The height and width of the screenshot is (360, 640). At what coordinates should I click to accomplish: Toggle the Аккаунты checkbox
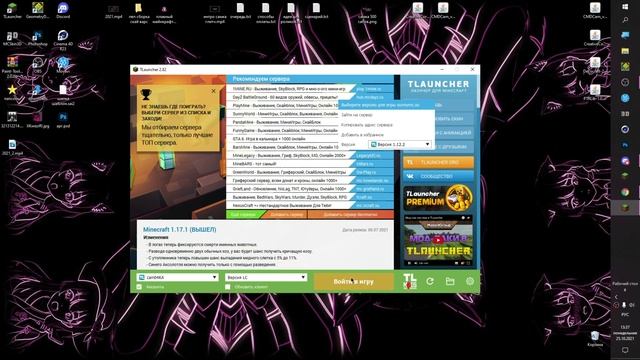point(139,287)
